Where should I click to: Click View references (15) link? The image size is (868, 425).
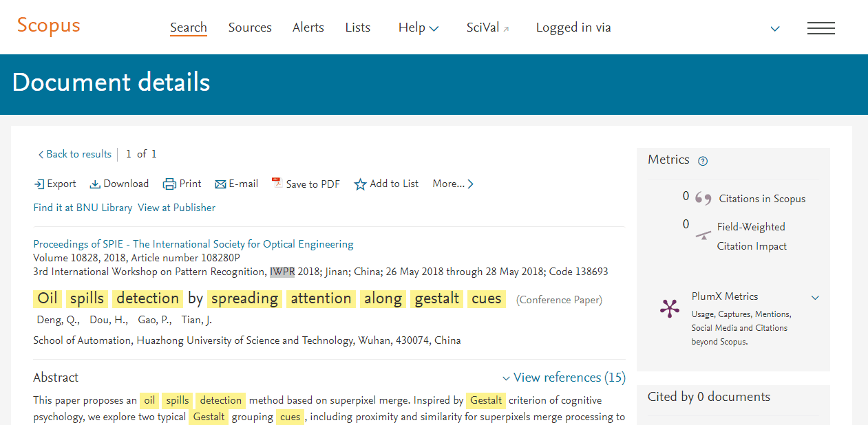pos(569,378)
